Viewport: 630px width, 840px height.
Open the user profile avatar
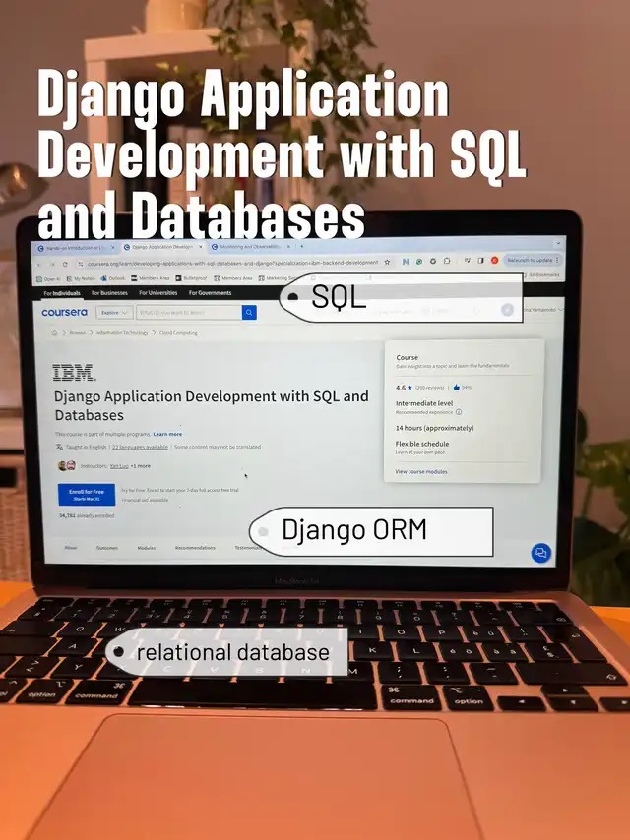tap(508, 310)
